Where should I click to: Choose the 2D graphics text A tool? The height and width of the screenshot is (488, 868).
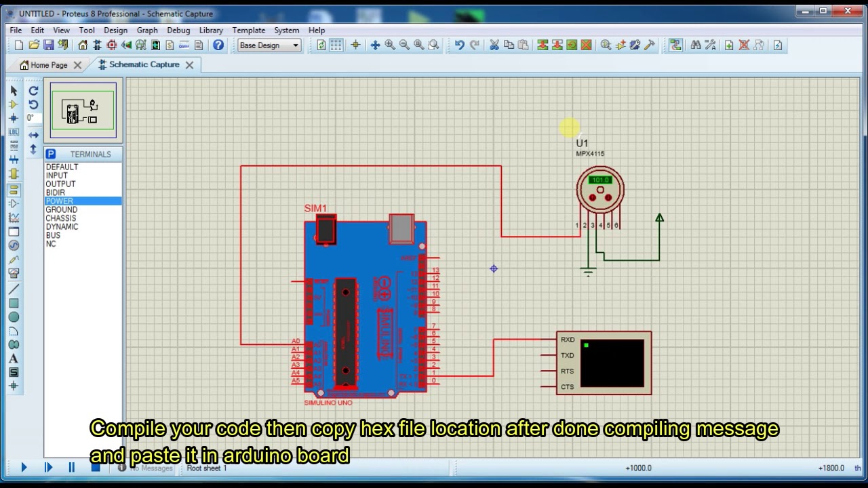click(x=14, y=359)
